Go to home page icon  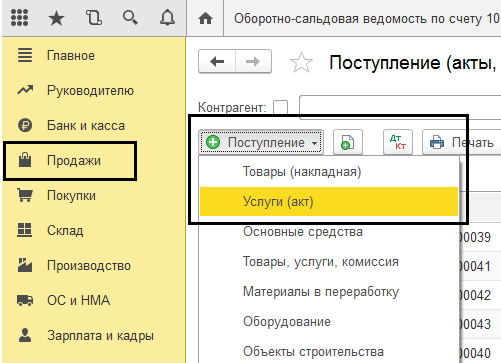pos(205,18)
